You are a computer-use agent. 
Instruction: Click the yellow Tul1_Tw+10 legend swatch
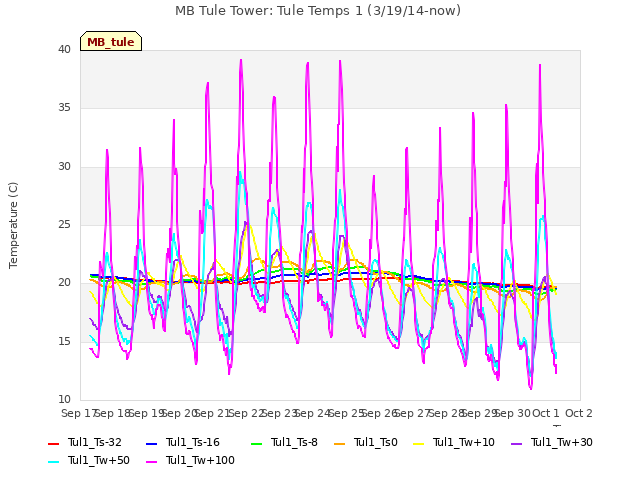pyautogui.click(x=419, y=443)
